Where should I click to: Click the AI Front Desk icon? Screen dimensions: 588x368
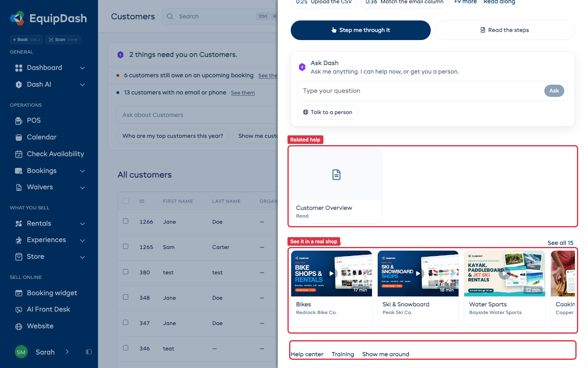19,310
